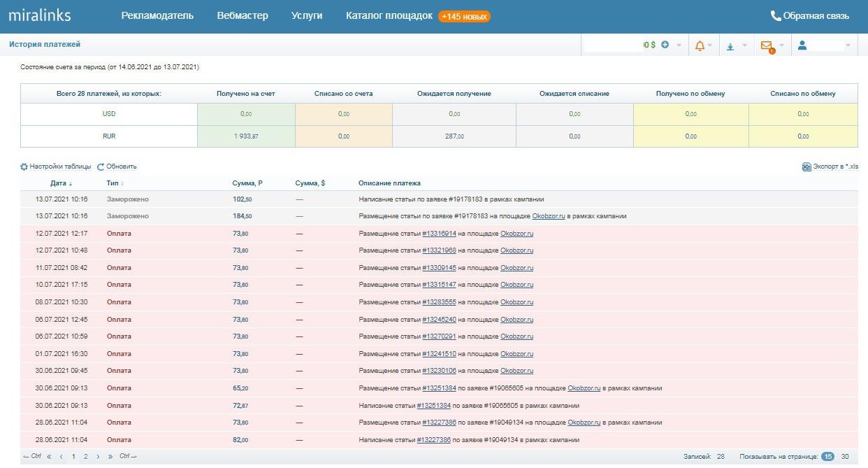868x468 pixels.
Task: Click the user profile icon
Action: (x=802, y=45)
